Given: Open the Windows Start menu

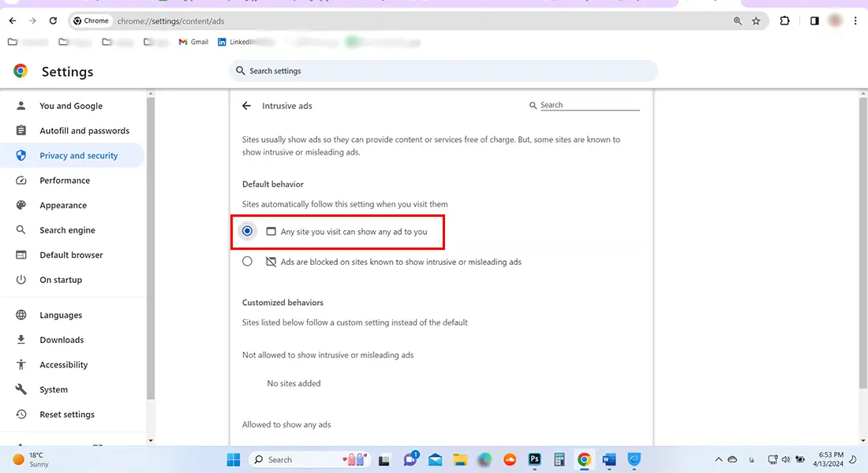Looking at the screenshot, I should click(234, 460).
